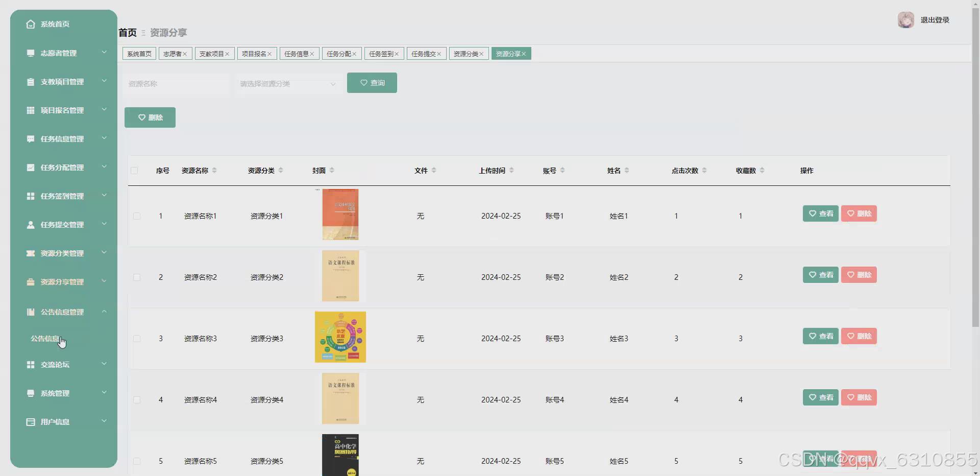Close the 项目报名 tab with its x
The height and width of the screenshot is (476, 980).
tap(269, 54)
